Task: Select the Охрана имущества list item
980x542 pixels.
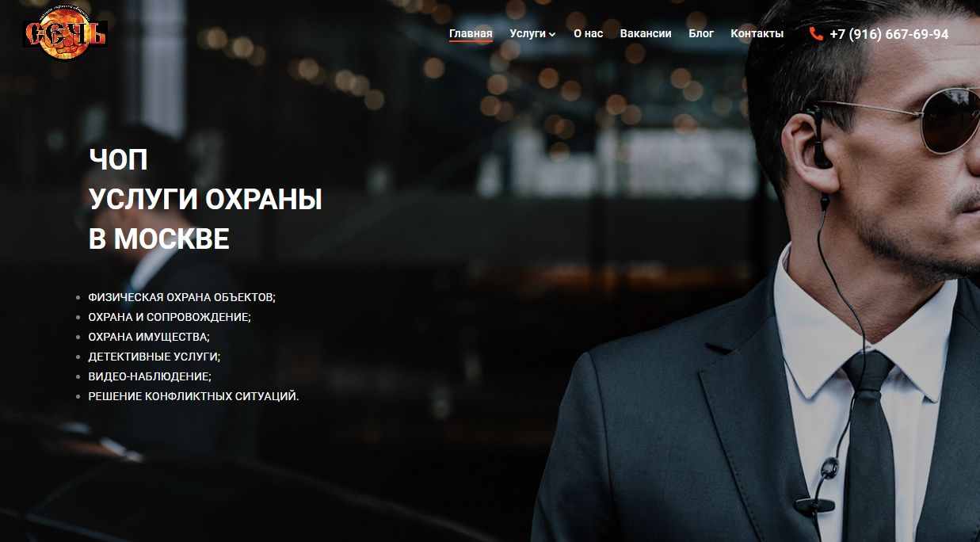Action: 149,337
